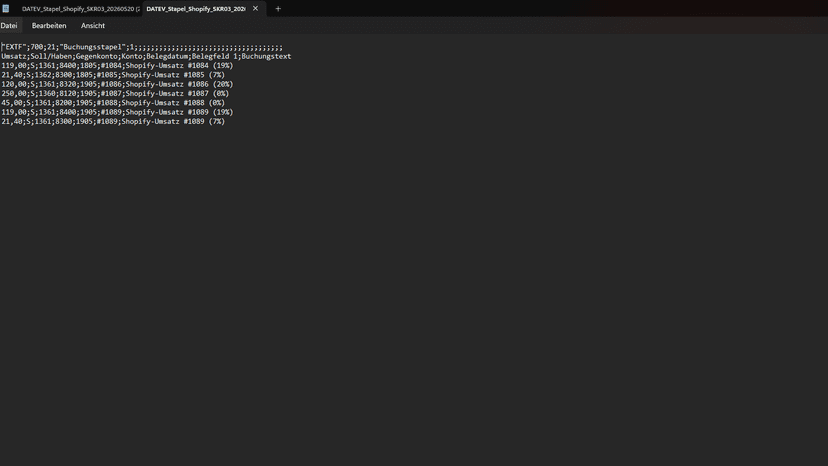828x466 pixels.
Task: Open the Datei menu
Action: point(9,25)
